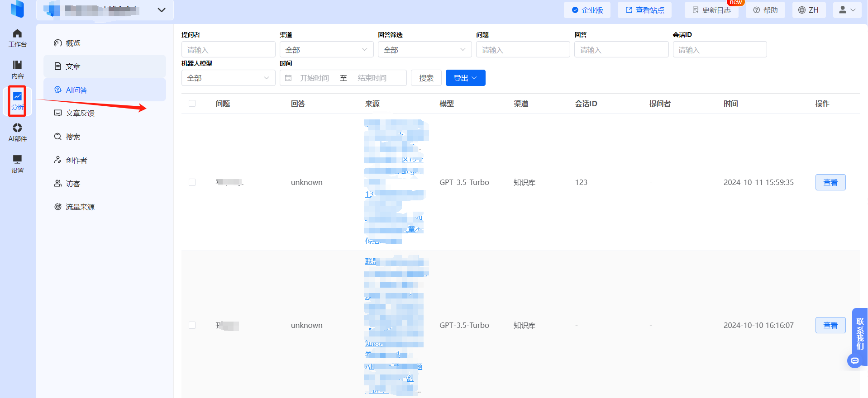This screenshot has height=398, width=868.
Task: Click the 文章反馈 feedback icon
Action: click(x=58, y=113)
